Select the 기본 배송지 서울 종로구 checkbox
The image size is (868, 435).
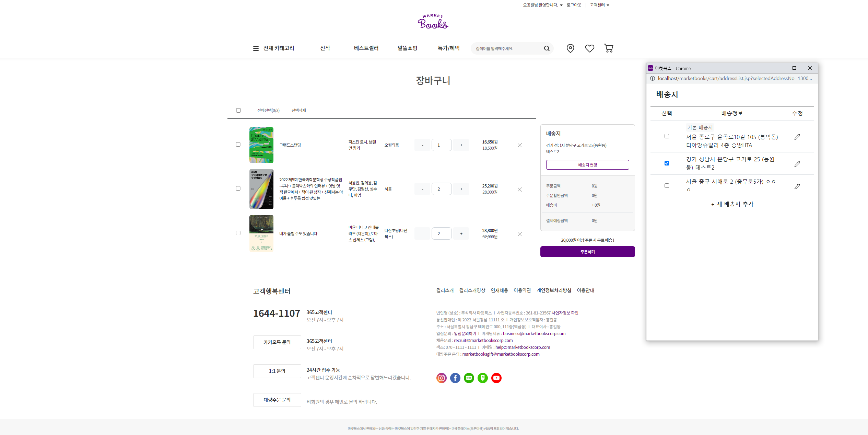pos(667,136)
